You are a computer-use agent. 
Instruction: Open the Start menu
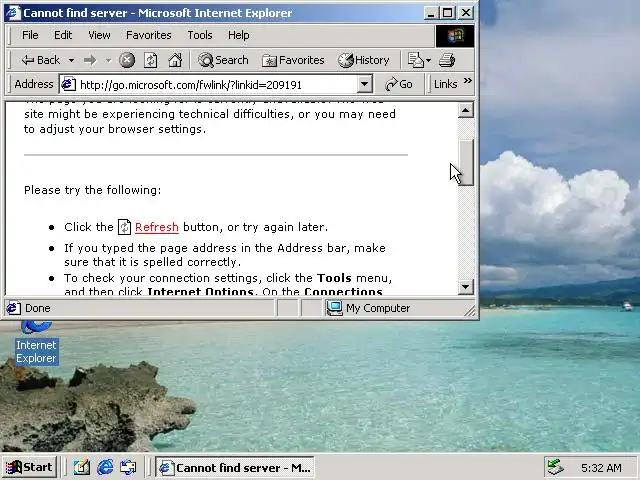(29, 467)
